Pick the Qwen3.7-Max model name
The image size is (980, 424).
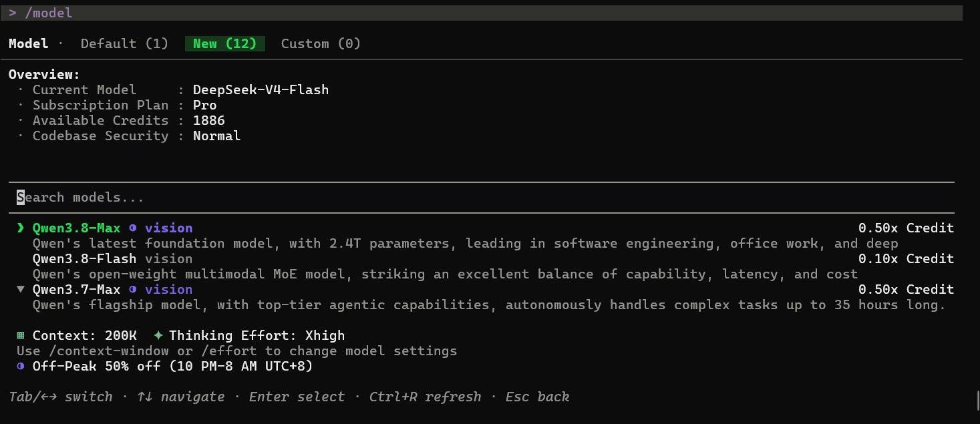(77, 290)
